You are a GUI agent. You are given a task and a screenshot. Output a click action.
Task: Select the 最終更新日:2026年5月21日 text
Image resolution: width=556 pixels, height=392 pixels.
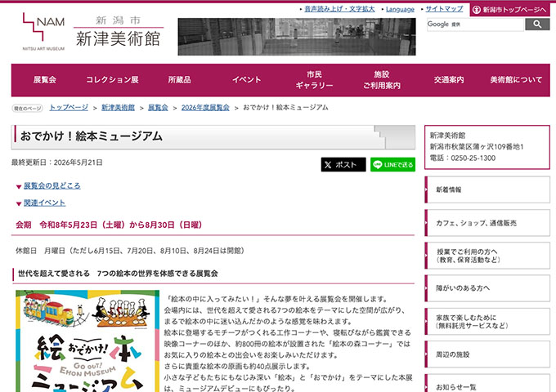pos(57,163)
